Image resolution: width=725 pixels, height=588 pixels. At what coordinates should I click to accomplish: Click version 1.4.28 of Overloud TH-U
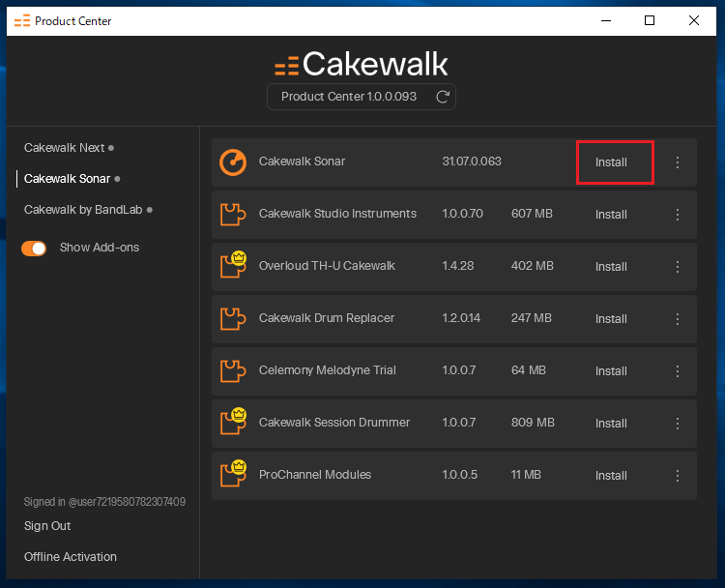(458, 266)
